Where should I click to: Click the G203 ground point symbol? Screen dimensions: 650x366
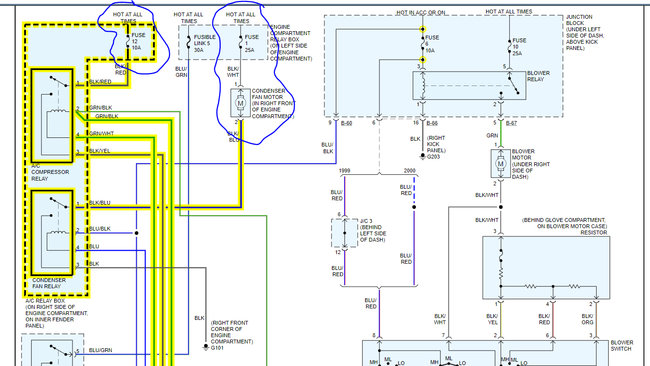[422, 156]
